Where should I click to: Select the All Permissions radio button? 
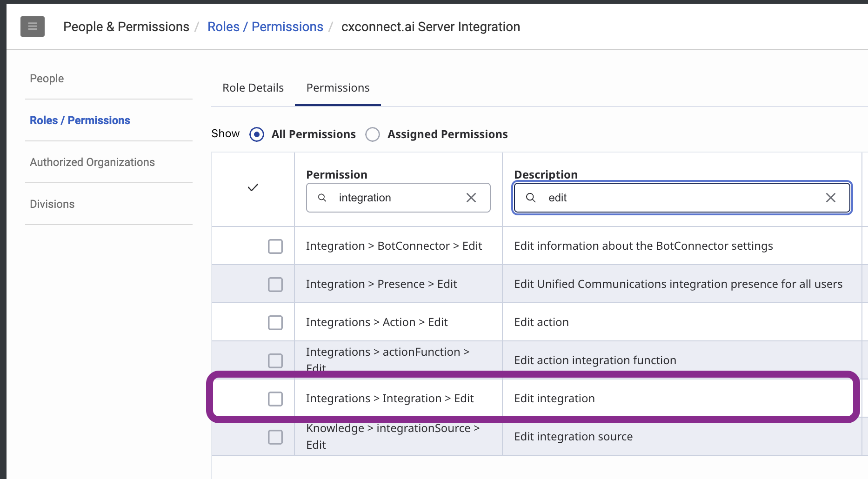point(257,134)
